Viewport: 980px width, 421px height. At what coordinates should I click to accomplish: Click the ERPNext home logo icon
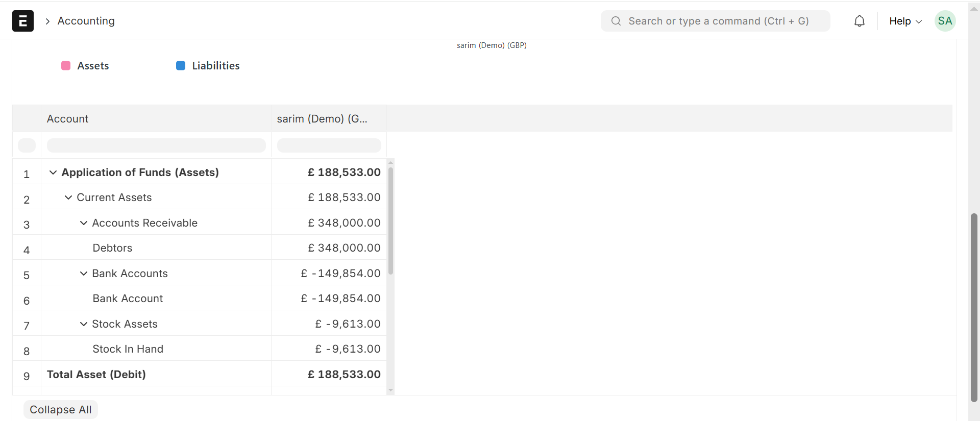(x=23, y=21)
